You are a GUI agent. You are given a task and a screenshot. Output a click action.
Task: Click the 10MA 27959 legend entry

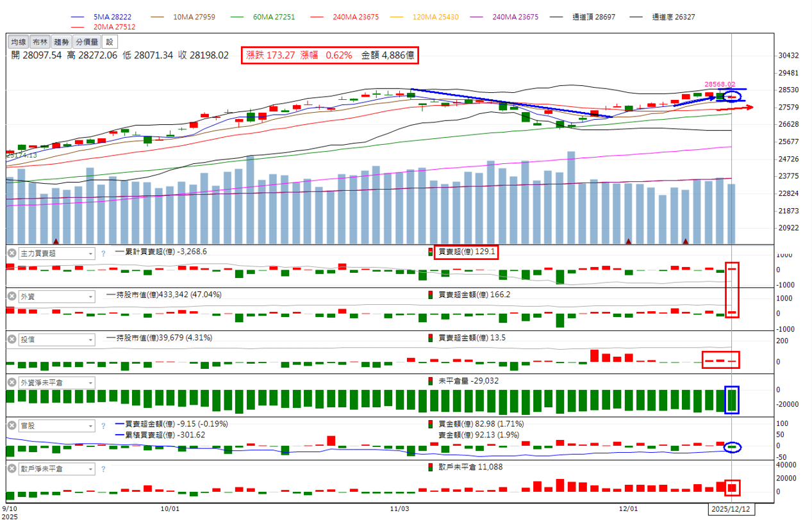195,17
